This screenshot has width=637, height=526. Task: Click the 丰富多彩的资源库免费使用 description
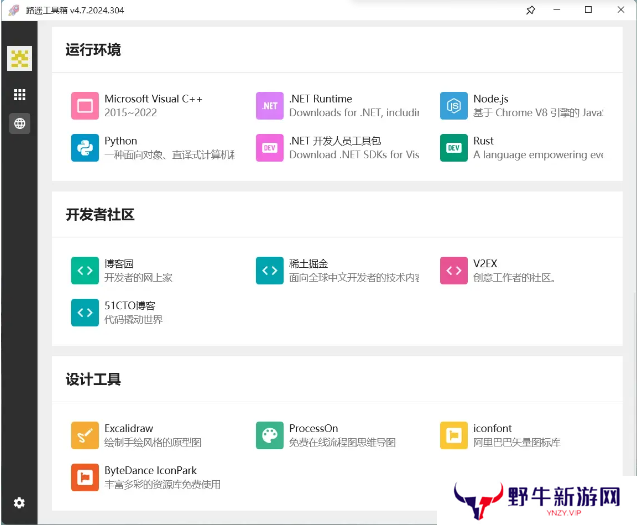162,485
